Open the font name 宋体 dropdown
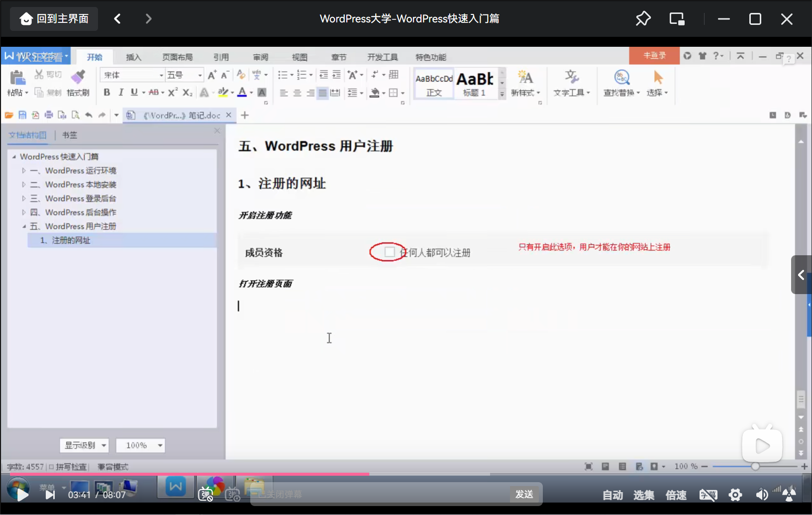 point(161,75)
